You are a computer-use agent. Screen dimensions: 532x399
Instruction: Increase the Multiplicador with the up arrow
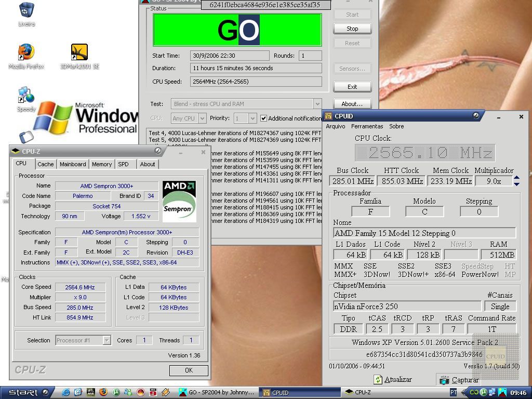pyautogui.click(x=516, y=178)
